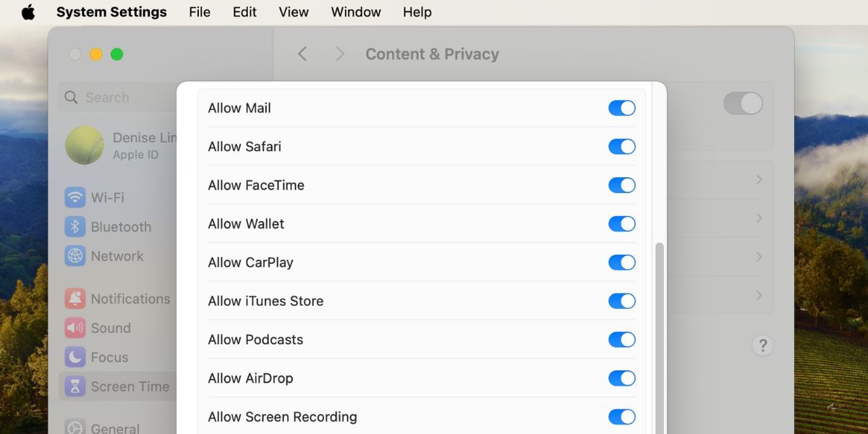Open the bottom chevron row on the right
Screen dimensions: 868x434
click(x=758, y=295)
